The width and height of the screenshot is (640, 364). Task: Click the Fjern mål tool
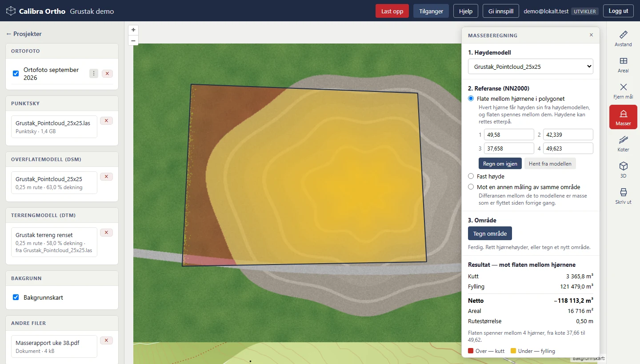[623, 91]
